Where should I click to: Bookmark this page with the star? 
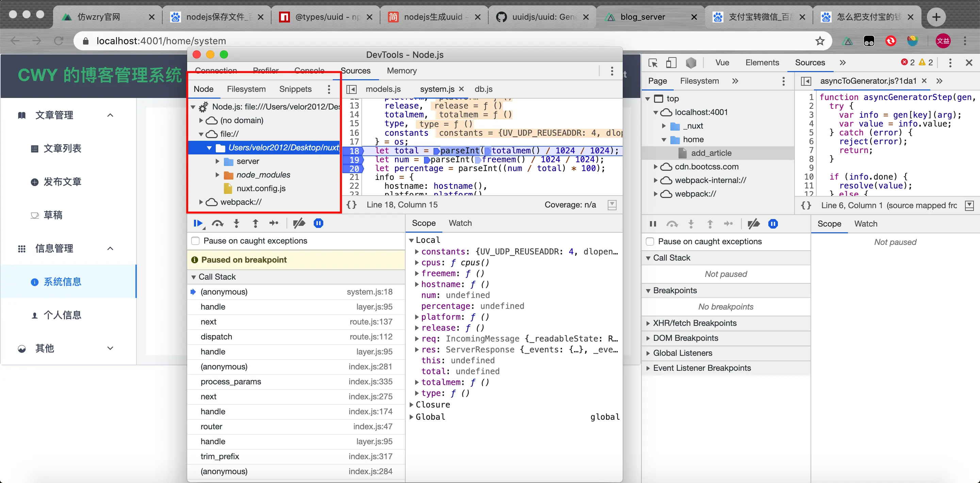[x=819, y=41]
